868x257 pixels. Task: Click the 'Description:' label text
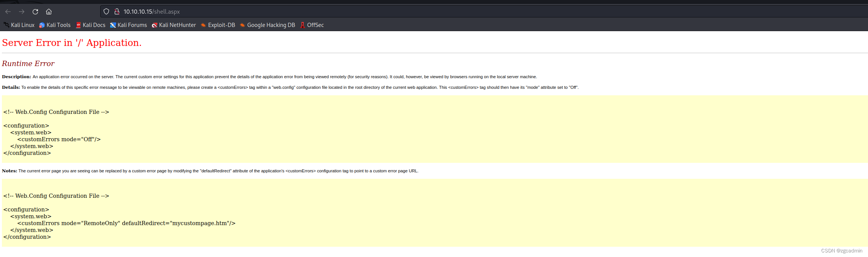pos(16,77)
